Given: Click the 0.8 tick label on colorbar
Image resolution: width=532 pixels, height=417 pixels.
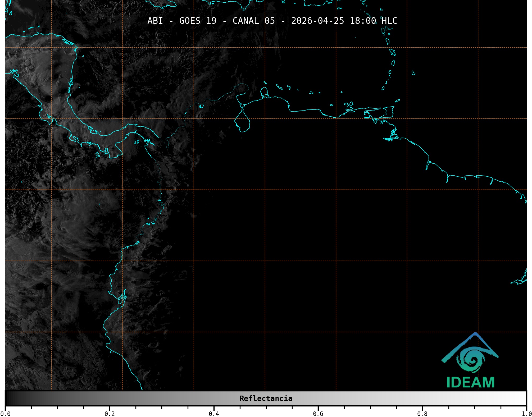Looking at the screenshot, I should tap(422, 414).
